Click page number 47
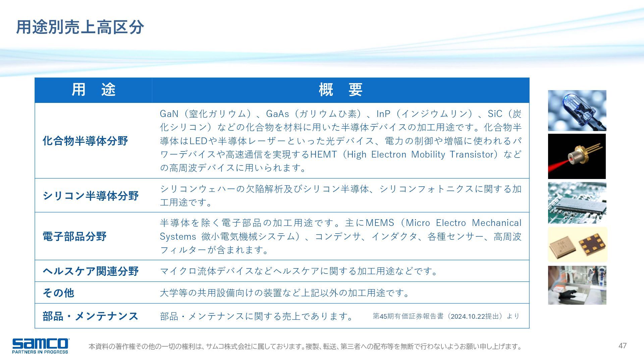 coord(622,346)
